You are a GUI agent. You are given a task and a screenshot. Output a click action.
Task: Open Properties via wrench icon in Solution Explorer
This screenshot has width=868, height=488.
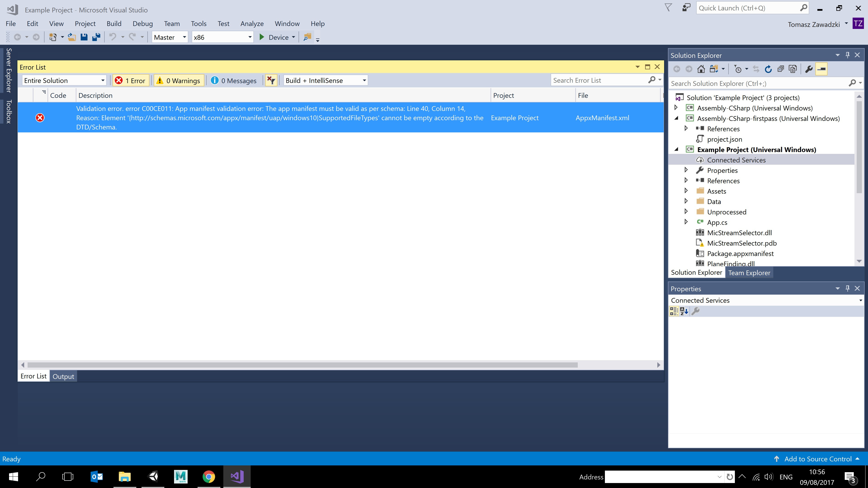809,69
